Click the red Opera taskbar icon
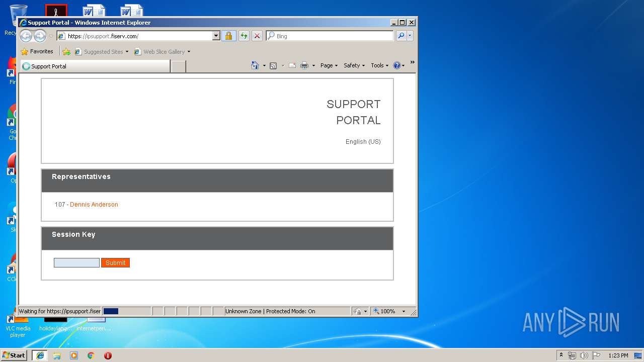This screenshot has height=362, width=644. [x=108, y=355]
